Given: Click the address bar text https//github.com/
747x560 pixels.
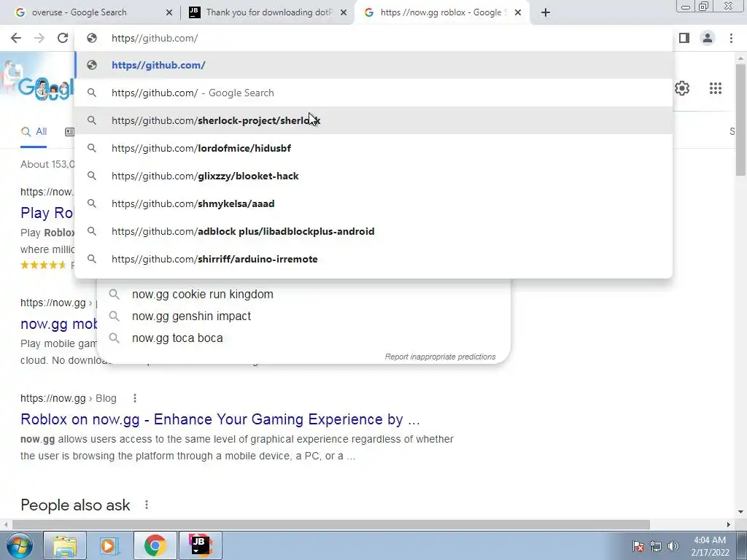Looking at the screenshot, I should click(x=155, y=38).
